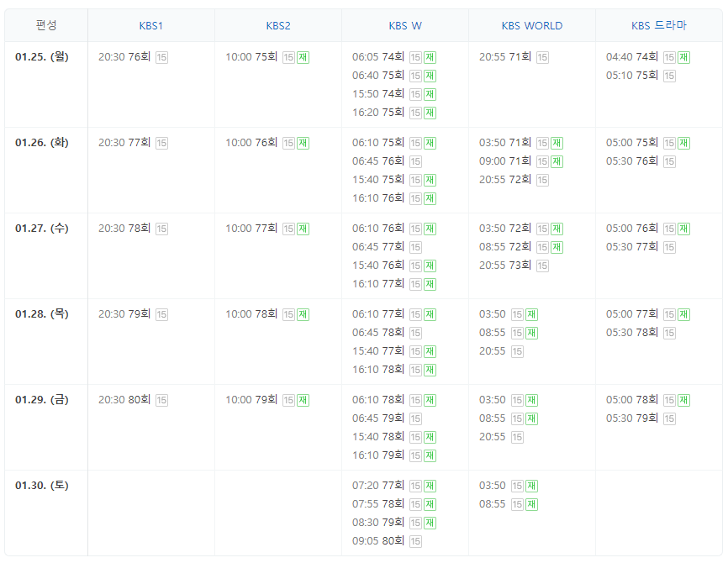Click the 15 rating icon next to 06:45 78회

click(x=415, y=334)
